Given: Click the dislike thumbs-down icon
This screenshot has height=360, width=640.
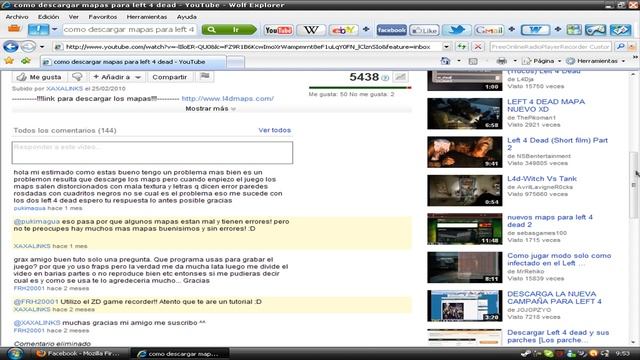Looking at the screenshot, I should point(77,77).
